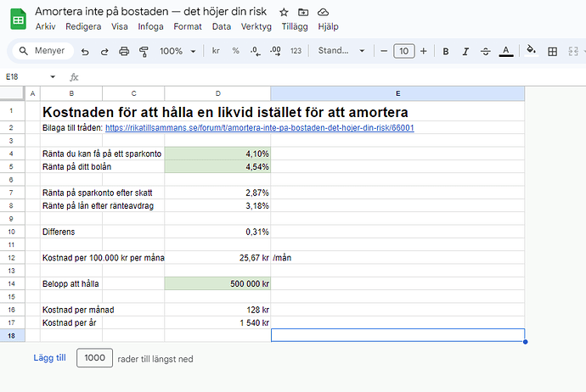Open the Infoga menu
This screenshot has height=392, width=586.
pyautogui.click(x=151, y=26)
